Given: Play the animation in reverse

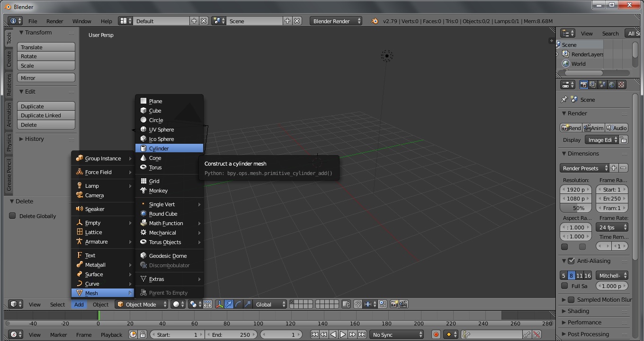Looking at the screenshot, I should pos(333,334).
